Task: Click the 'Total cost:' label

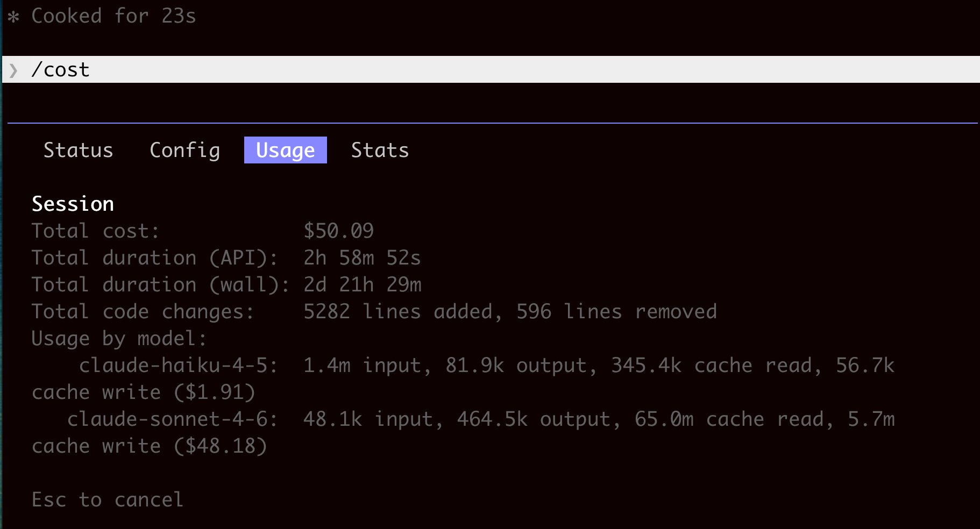Action: coord(95,231)
